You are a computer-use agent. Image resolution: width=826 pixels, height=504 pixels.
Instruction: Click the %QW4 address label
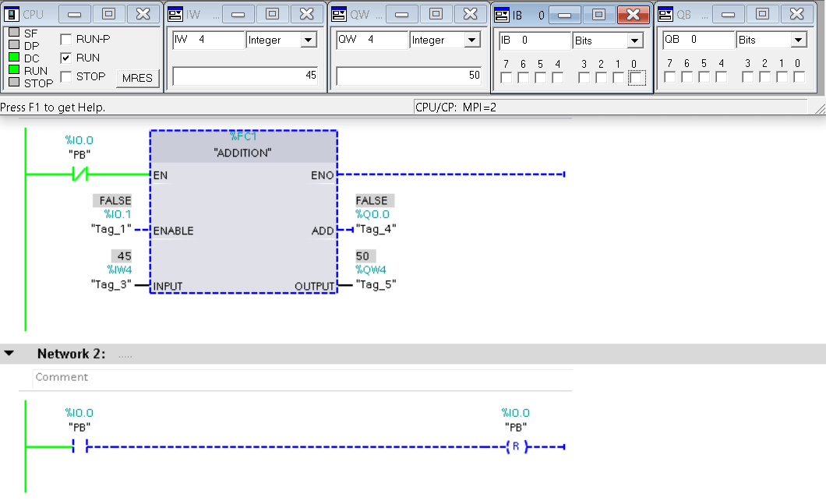(371, 270)
